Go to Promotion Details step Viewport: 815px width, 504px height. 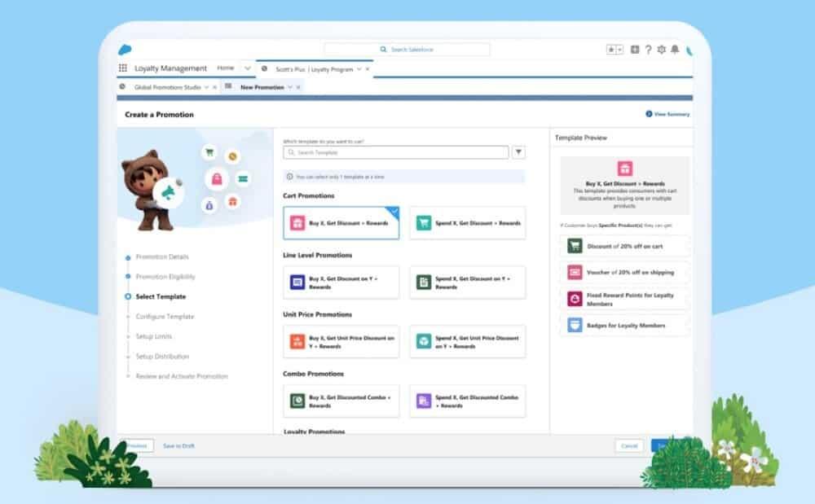[x=162, y=257]
